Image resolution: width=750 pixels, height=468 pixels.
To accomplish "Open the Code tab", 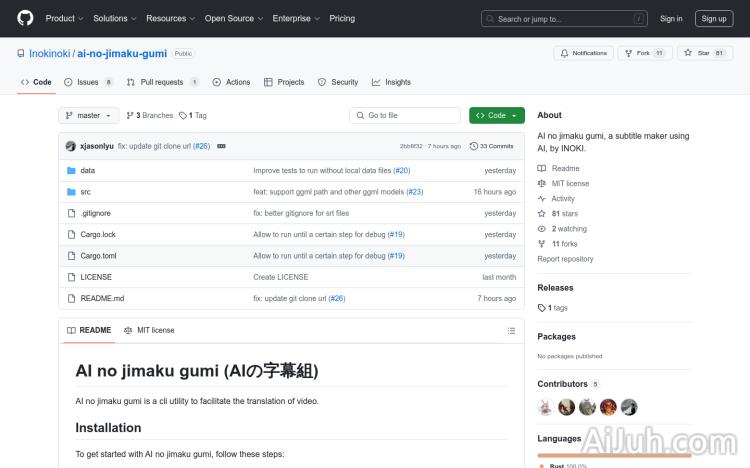I will (x=36, y=82).
